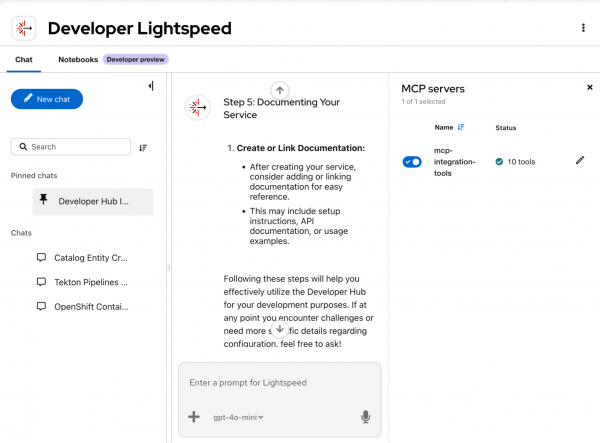
Task: Click the Status column header
Action: click(505, 128)
